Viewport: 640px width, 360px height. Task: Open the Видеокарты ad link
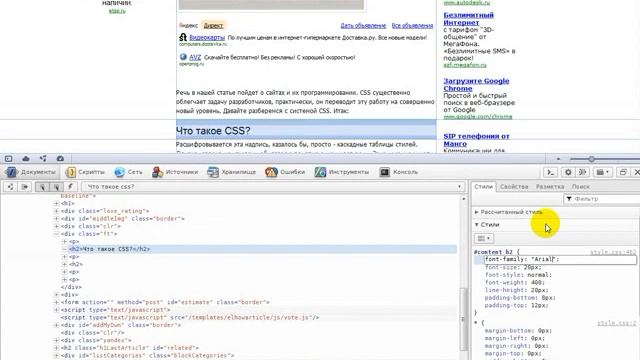[x=207, y=37]
